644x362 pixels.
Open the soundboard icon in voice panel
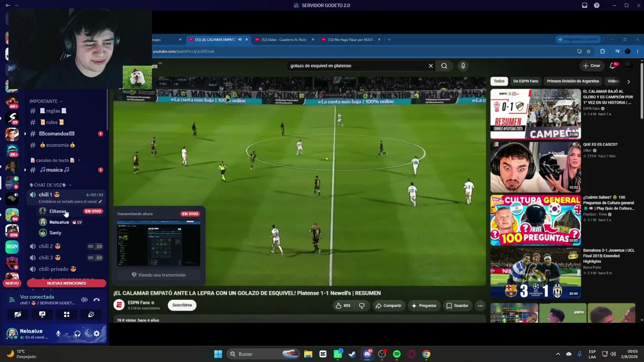(91, 314)
